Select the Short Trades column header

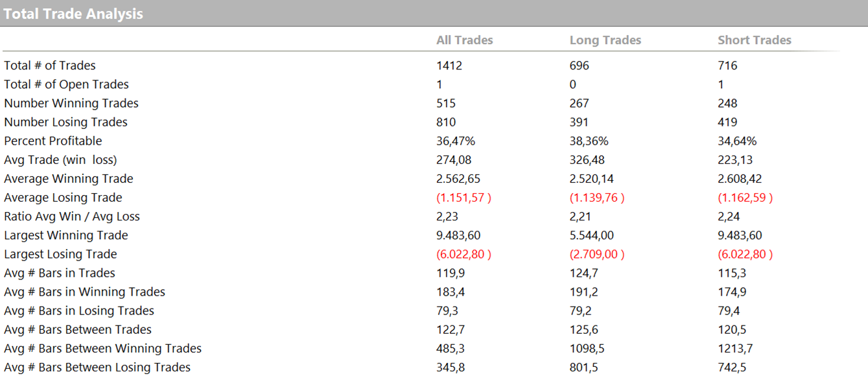[754, 40]
